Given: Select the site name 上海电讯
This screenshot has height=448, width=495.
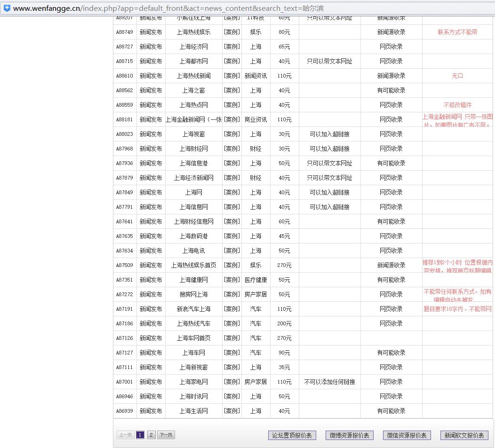Looking at the screenshot, I should 194,251.
